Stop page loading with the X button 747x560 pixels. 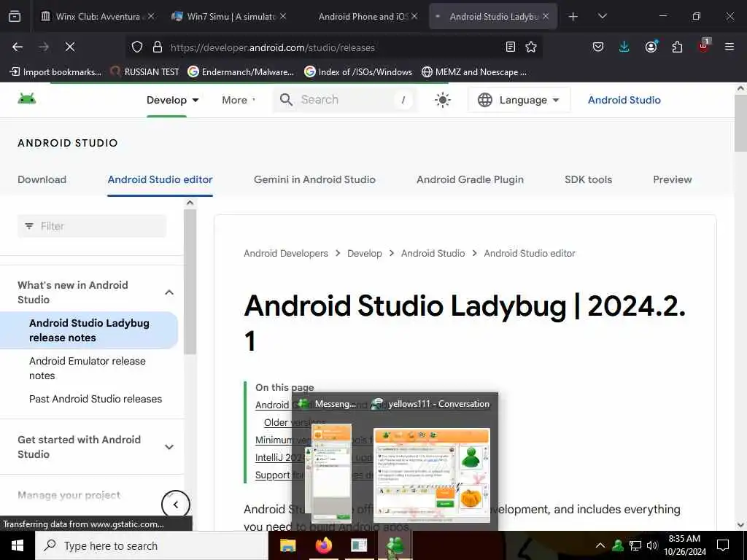point(69,47)
